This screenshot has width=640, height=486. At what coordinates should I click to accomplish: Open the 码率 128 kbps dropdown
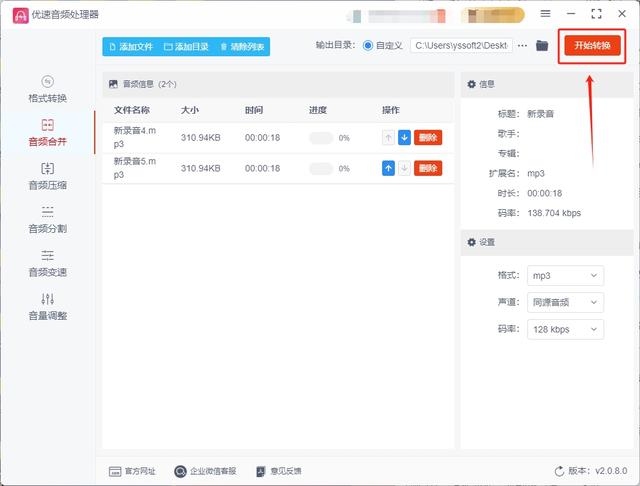point(565,329)
